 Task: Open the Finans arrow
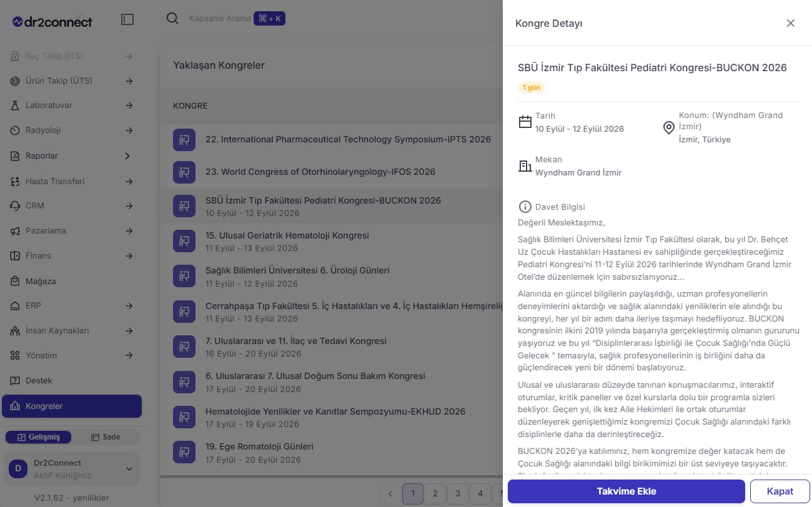pos(129,256)
